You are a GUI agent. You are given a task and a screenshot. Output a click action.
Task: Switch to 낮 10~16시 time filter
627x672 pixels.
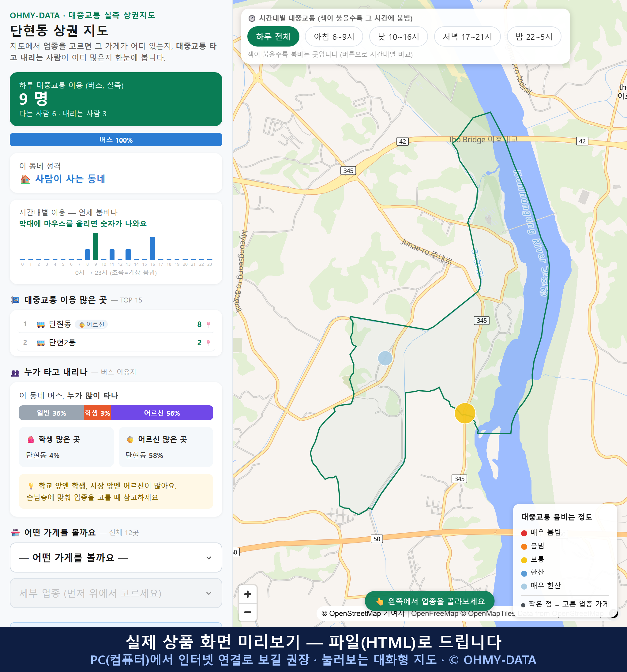(x=398, y=36)
